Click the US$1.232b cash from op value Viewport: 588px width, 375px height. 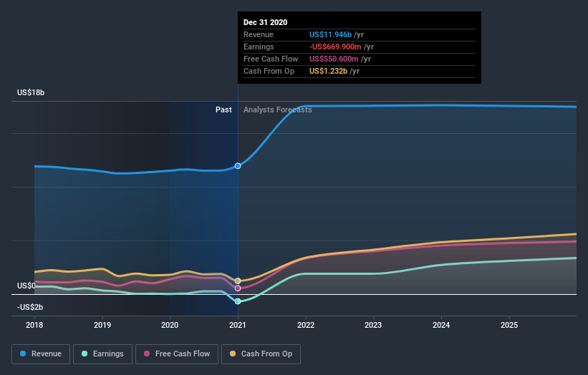point(328,71)
